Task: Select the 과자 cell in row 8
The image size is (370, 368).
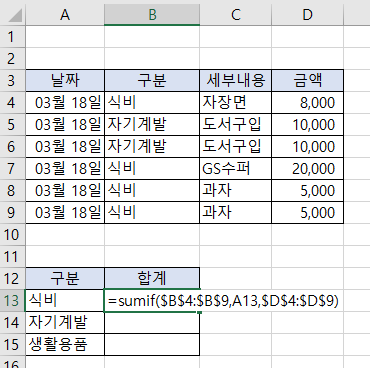Action: click(236, 191)
